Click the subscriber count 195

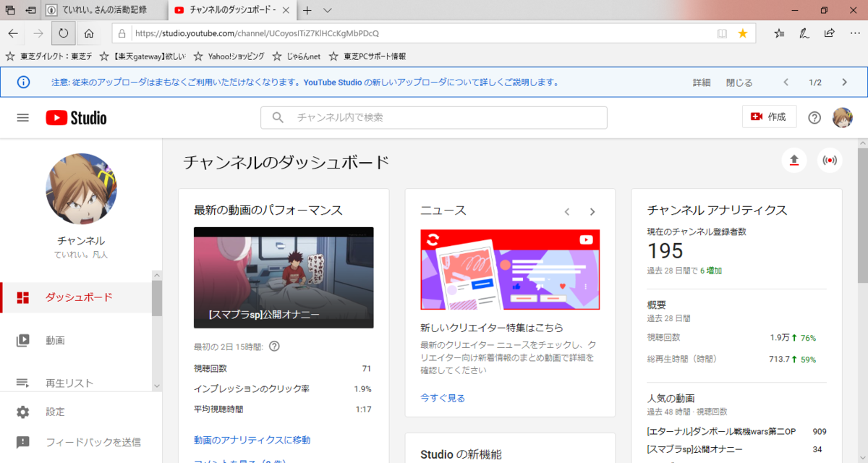pyautogui.click(x=665, y=250)
